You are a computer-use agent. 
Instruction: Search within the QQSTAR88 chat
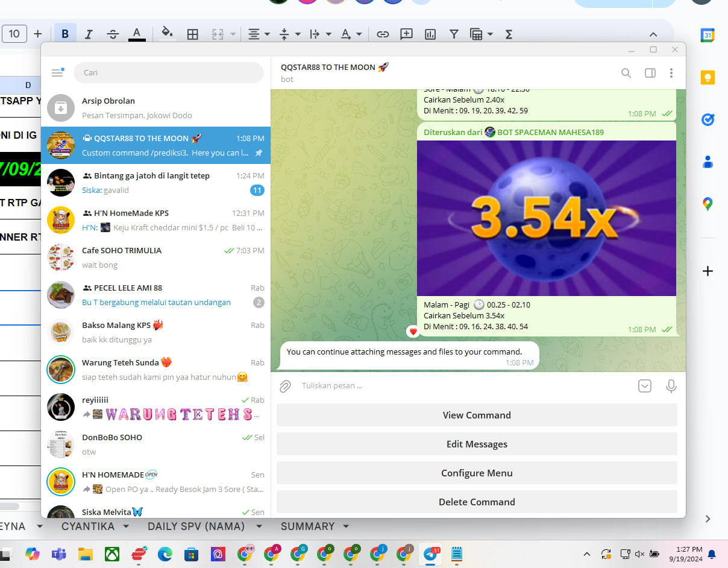click(626, 73)
